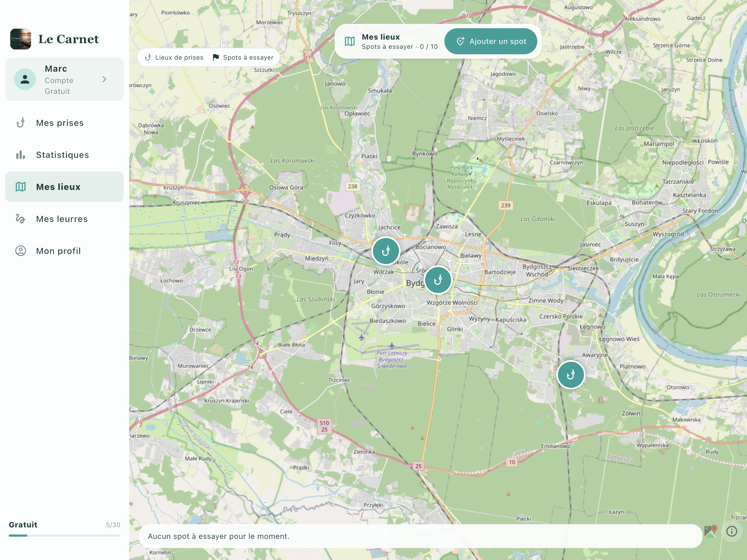Toggle Spots à essayer filter
The height and width of the screenshot is (560, 747).
pyautogui.click(x=243, y=58)
